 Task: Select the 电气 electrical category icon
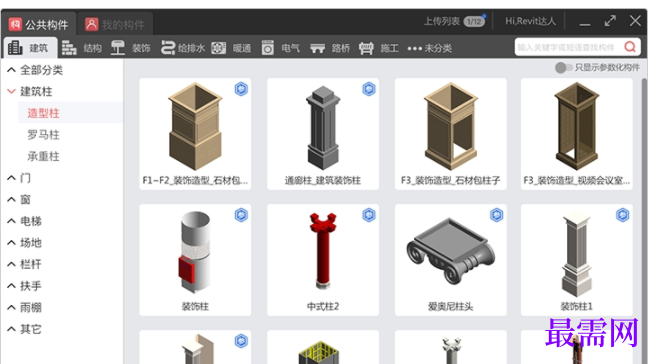coord(268,48)
